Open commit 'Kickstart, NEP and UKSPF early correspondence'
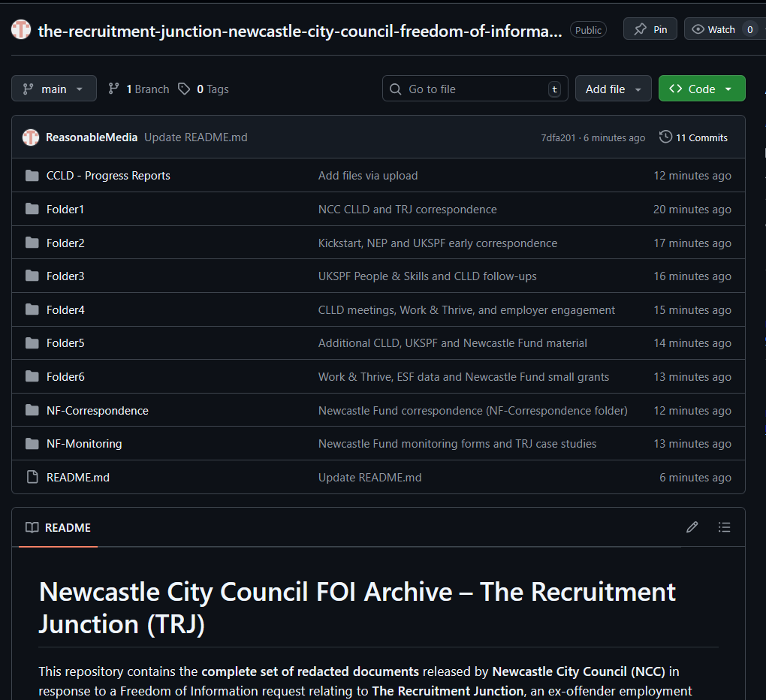This screenshot has height=700, width=766. 438,243
